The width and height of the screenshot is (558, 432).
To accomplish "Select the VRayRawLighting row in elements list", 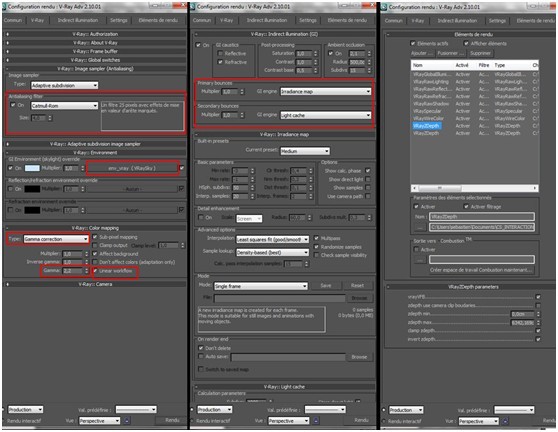I will [x=475, y=82].
